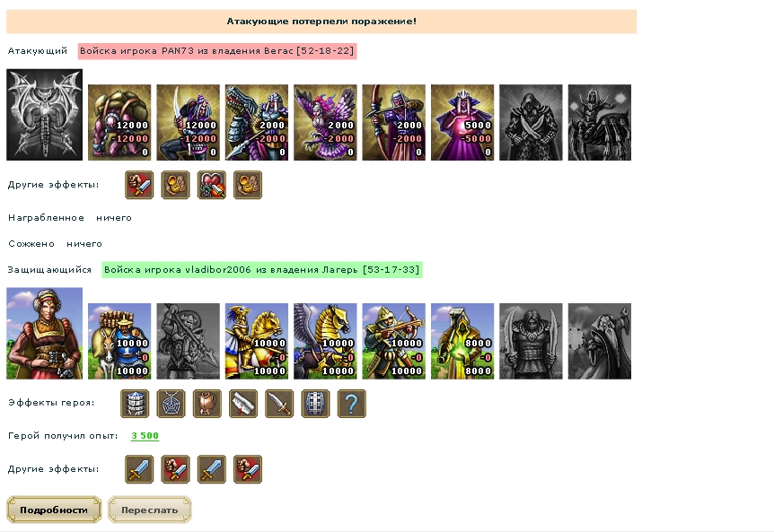Click the copper cuirass hero effect icon
This screenshot has width=774, height=532.
[x=207, y=404]
